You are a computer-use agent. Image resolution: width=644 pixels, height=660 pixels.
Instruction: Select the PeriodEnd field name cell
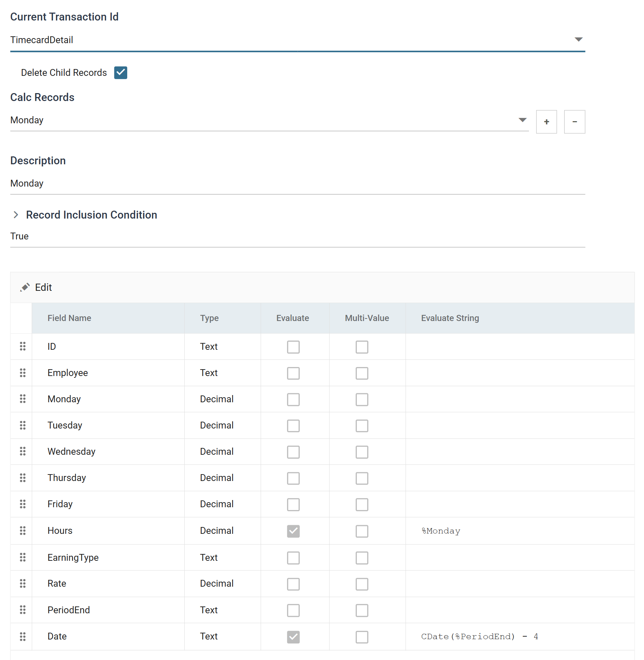(x=108, y=610)
